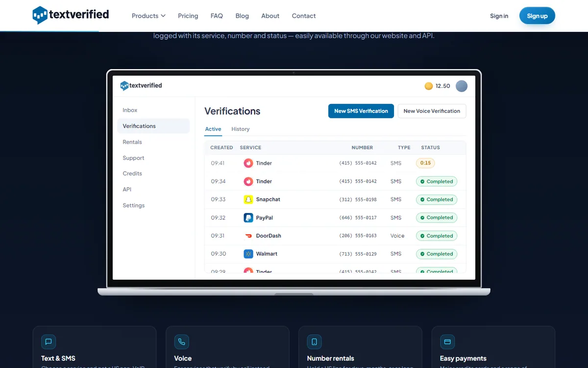Click the STATUS column header

click(x=431, y=147)
